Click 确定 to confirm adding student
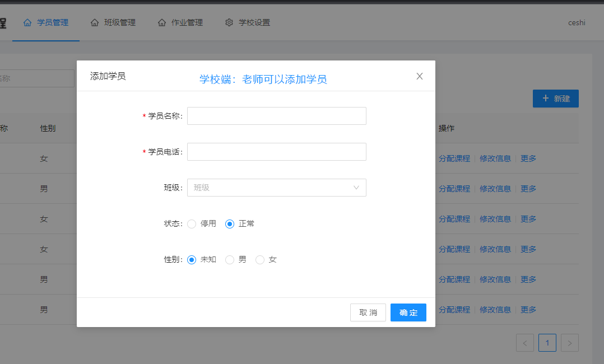 [x=408, y=312]
